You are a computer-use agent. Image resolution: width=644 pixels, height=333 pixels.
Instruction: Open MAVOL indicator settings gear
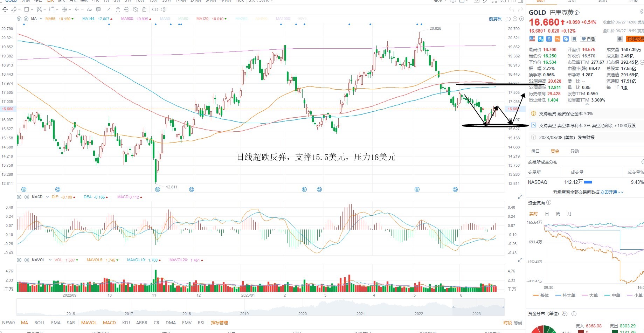point(19,260)
